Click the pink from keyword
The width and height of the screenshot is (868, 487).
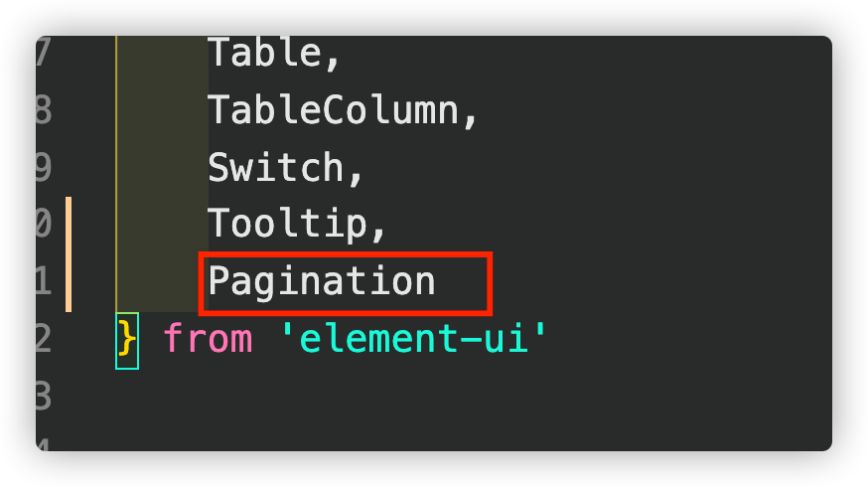208,338
